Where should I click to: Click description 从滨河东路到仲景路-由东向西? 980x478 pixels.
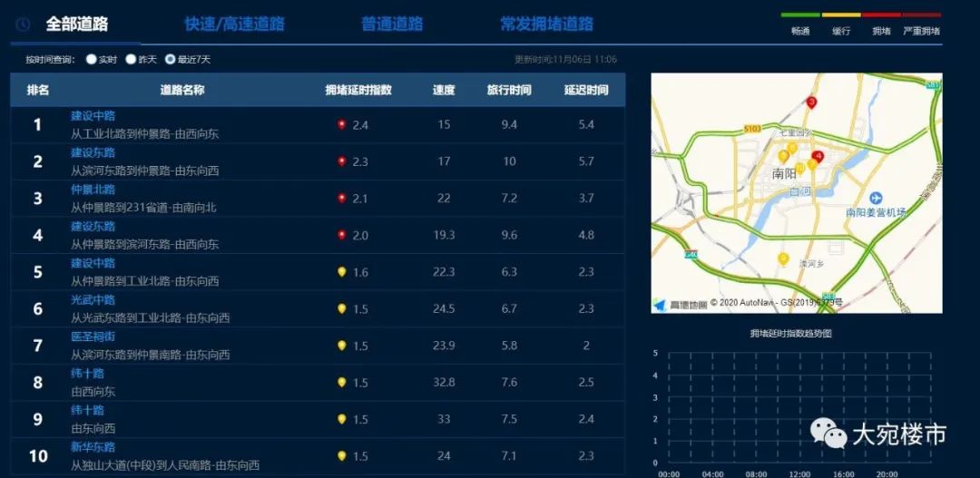point(144,171)
